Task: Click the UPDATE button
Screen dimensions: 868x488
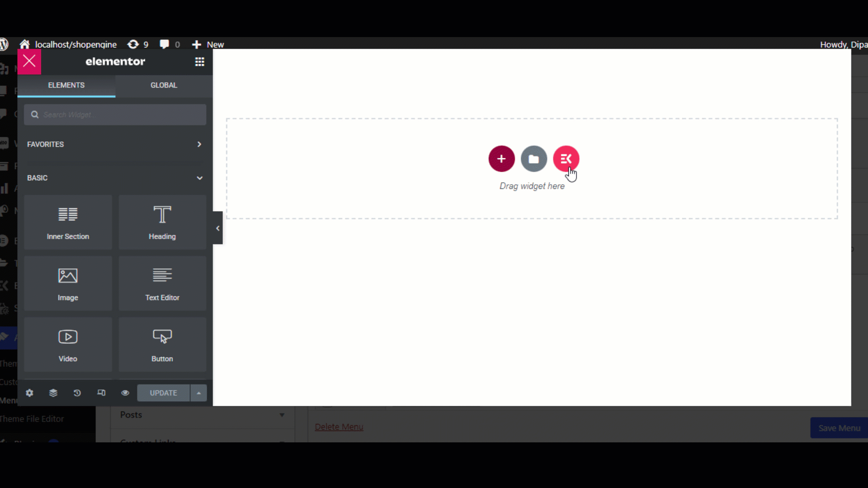Action: pos(163,393)
